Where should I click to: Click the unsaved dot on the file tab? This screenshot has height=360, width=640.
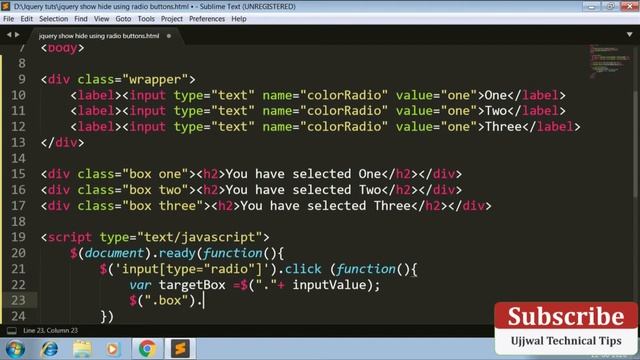pos(169,36)
